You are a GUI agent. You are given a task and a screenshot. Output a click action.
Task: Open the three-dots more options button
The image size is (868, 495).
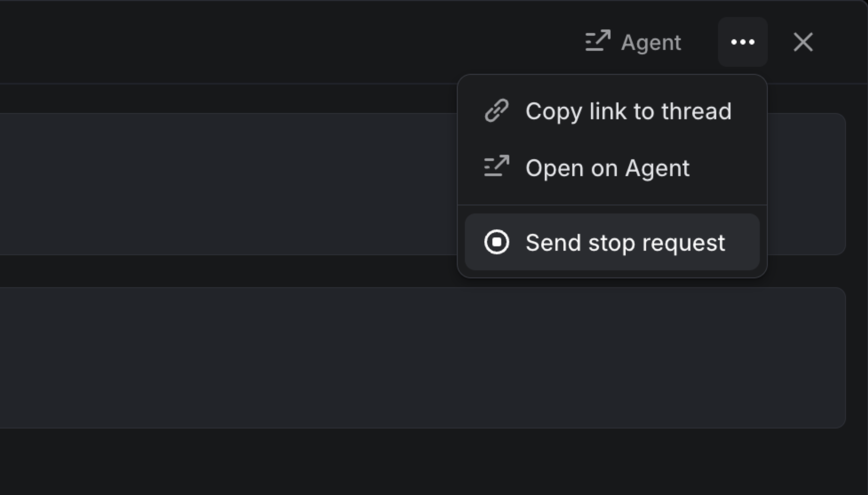click(x=743, y=42)
